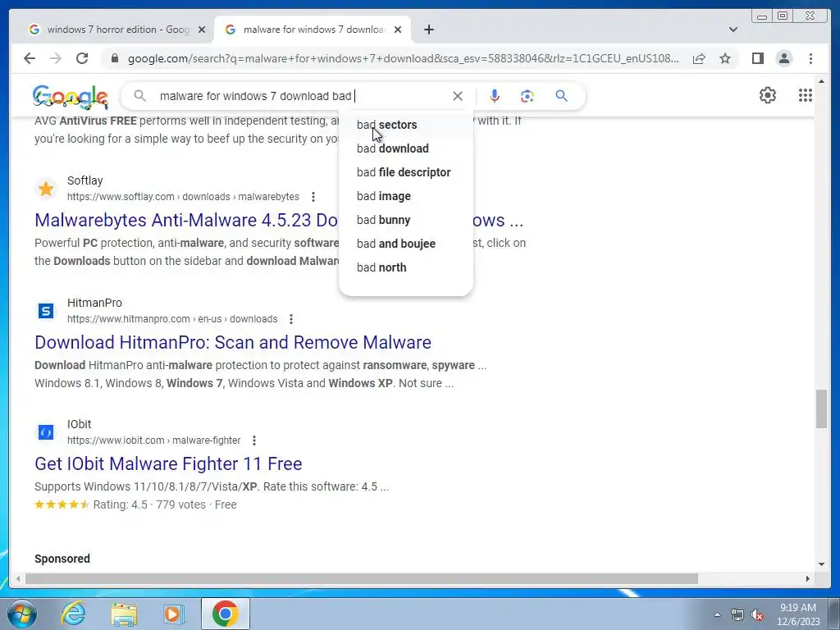
Task: Click the horizontal scrollbar right arrow
Action: (808, 578)
